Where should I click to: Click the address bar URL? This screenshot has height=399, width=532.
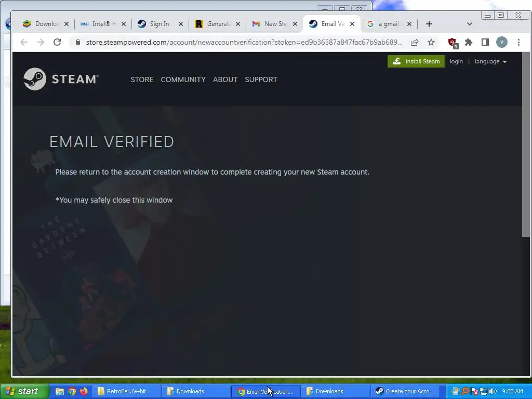pyautogui.click(x=244, y=42)
